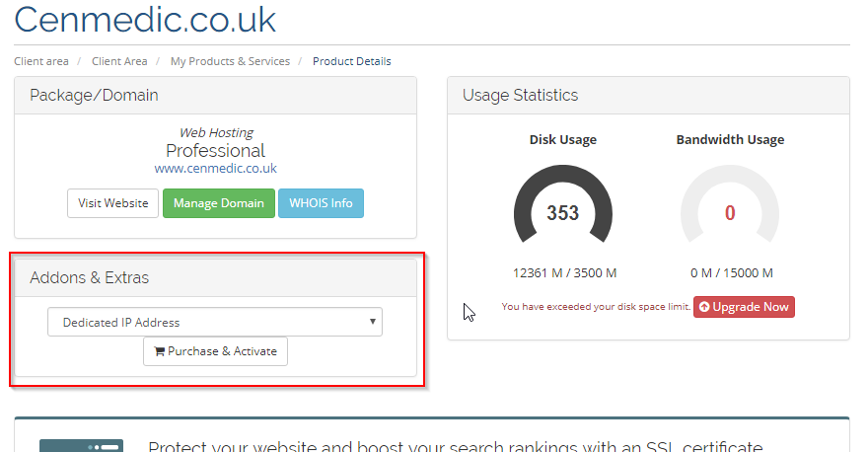Open WHOIS Info
This screenshot has width=868, height=452.
[322, 203]
